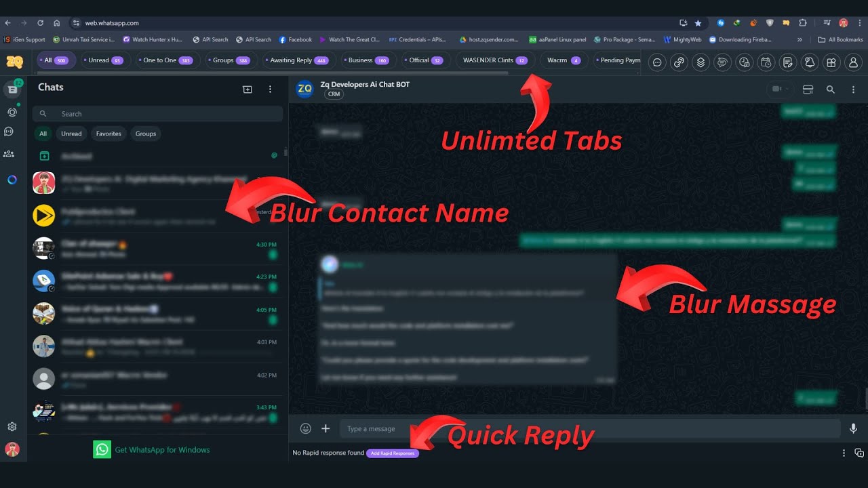Viewport: 868px width, 488px height.
Task: Open the Channels sidebar icon
Action: [x=9, y=131]
